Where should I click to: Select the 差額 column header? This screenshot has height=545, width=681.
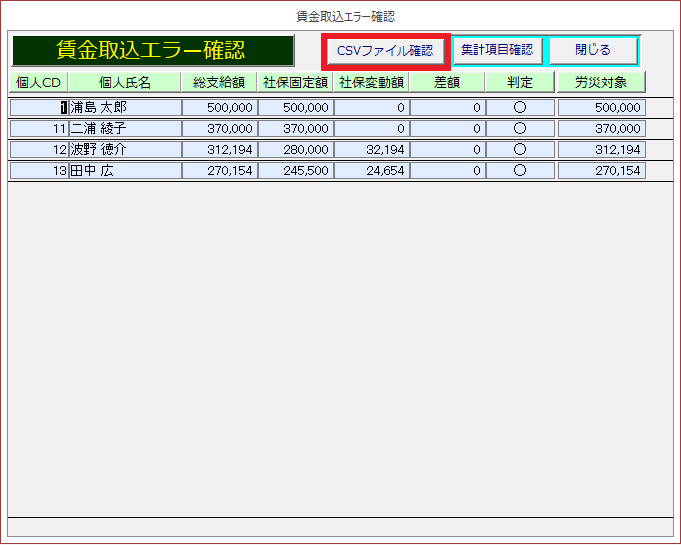[x=446, y=82]
